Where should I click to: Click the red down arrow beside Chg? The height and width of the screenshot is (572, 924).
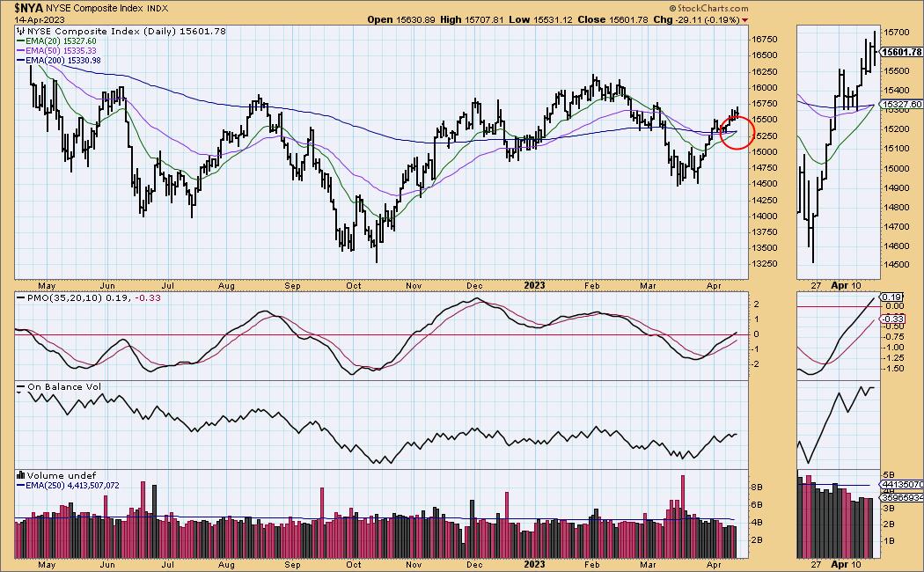tap(744, 20)
